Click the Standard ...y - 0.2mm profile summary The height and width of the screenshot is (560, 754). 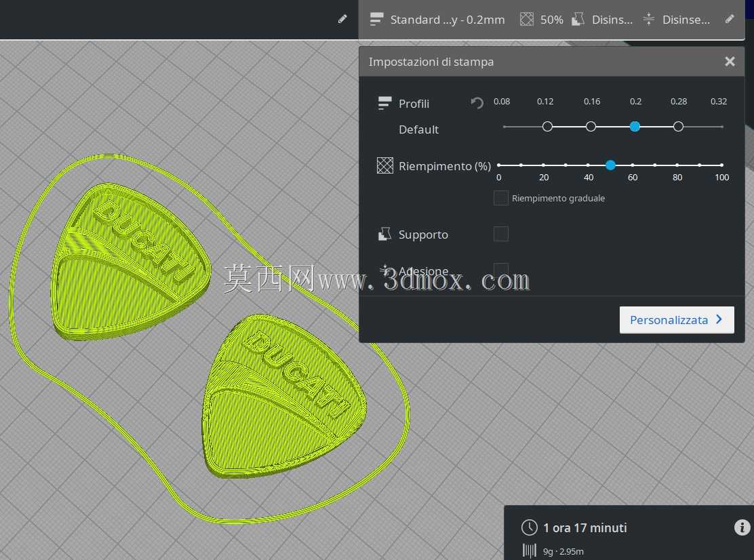pos(448,20)
